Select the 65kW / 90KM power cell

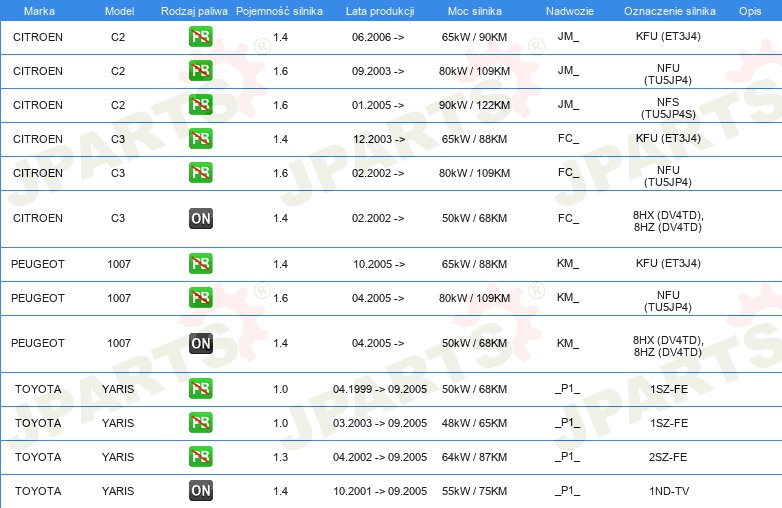coord(474,37)
